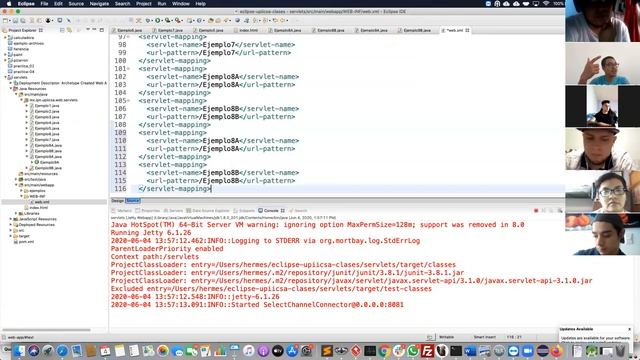Open the Source menu

pyautogui.click(x=76, y=4)
